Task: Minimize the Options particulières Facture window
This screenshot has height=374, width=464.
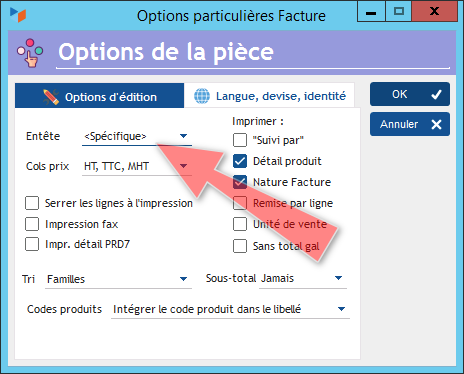Action: pyautogui.click(x=371, y=12)
